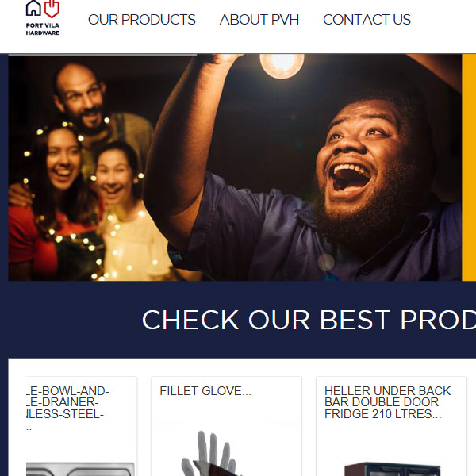Image resolution: width=476 pixels, height=476 pixels.
Task: Select the Heller fridge product card
Action: (391, 426)
